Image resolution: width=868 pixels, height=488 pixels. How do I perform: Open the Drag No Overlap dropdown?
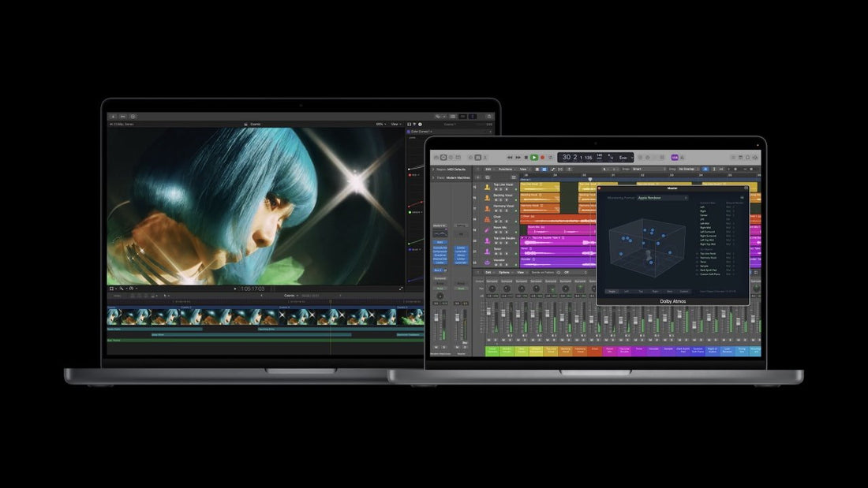pos(689,169)
